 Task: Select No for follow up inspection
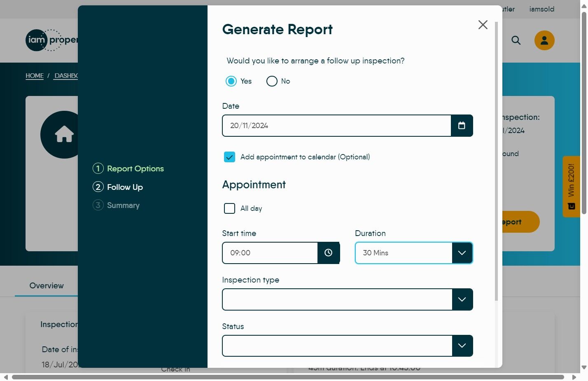coord(272,81)
